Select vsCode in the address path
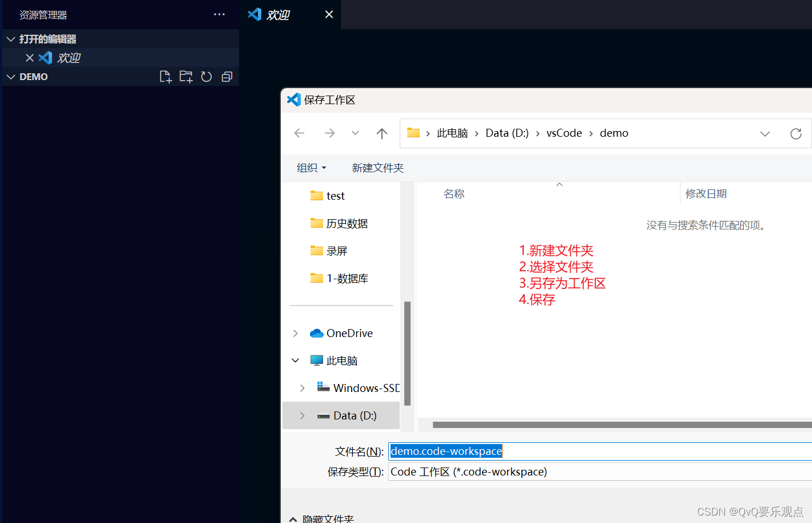The image size is (812, 523). (564, 133)
